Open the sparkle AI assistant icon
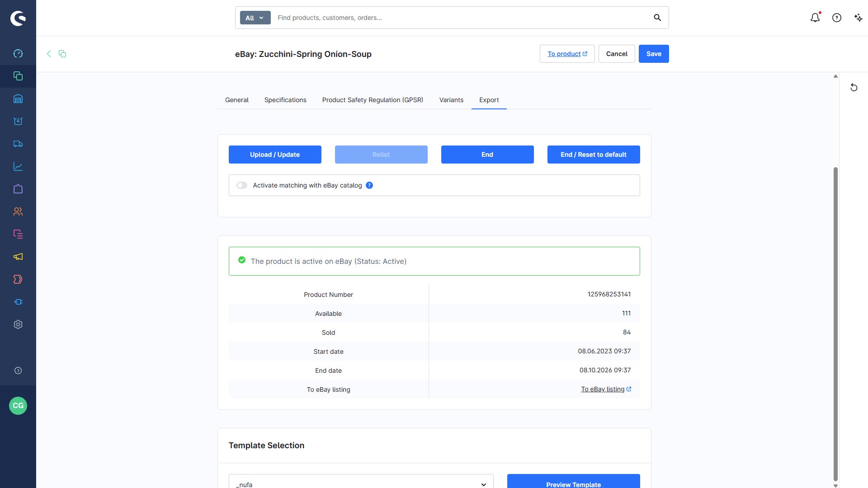The width and height of the screenshot is (868, 488). coord(858,18)
